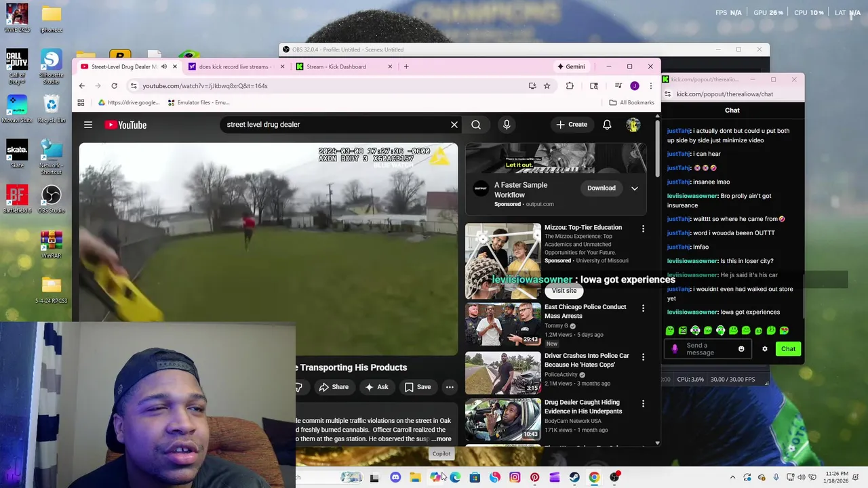Open a new Chrome tab
The height and width of the screenshot is (488, 868).
click(x=406, y=66)
